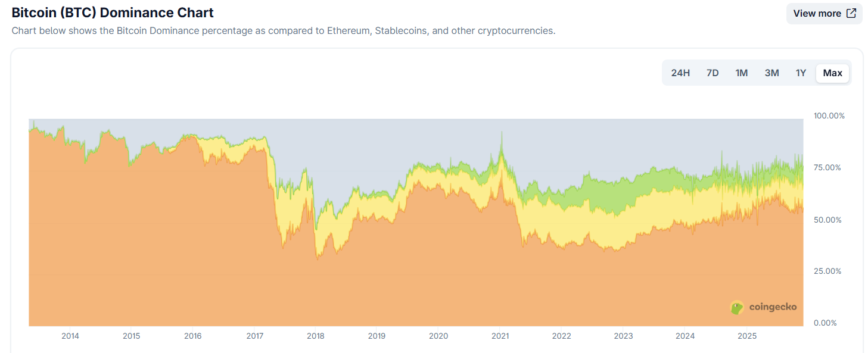Click the CoinGecko gecko logo icon

click(x=737, y=307)
